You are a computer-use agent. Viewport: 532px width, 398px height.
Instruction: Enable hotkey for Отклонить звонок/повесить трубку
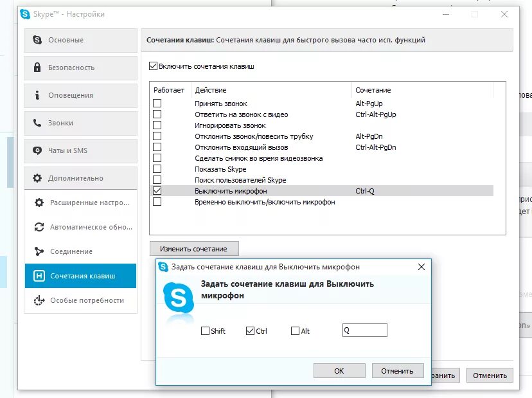tap(157, 136)
